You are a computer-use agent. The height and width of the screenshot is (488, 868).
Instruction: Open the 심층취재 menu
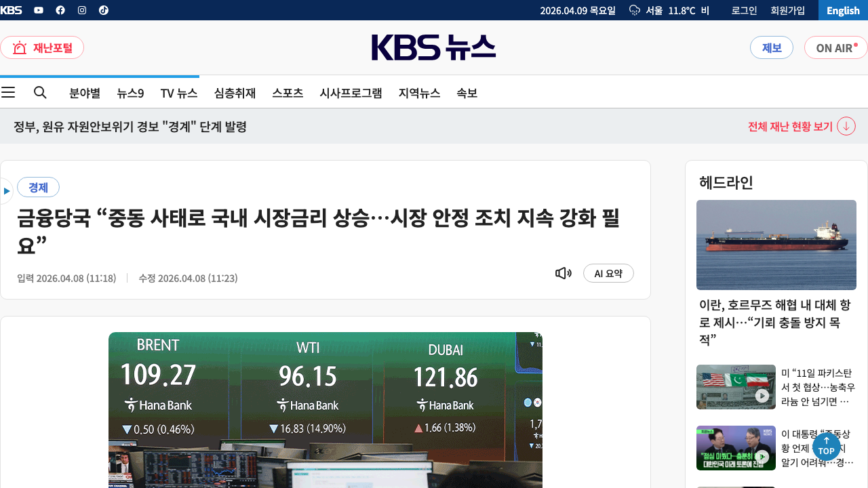(x=235, y=93)
